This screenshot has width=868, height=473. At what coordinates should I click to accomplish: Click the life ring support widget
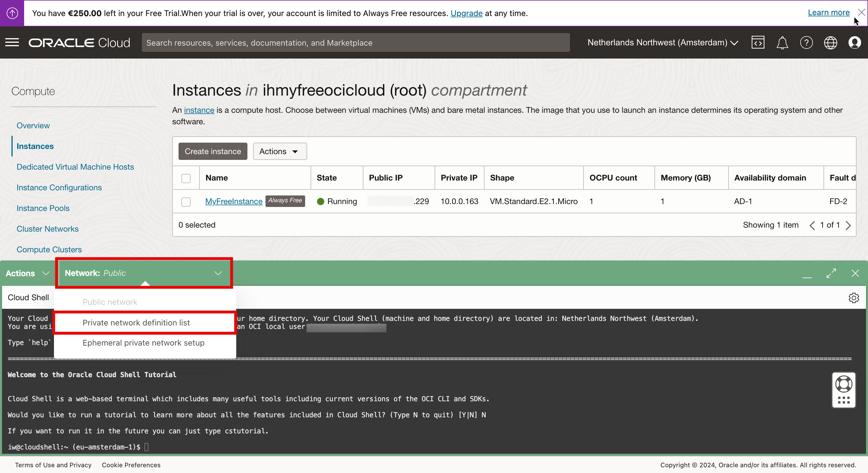843,384
